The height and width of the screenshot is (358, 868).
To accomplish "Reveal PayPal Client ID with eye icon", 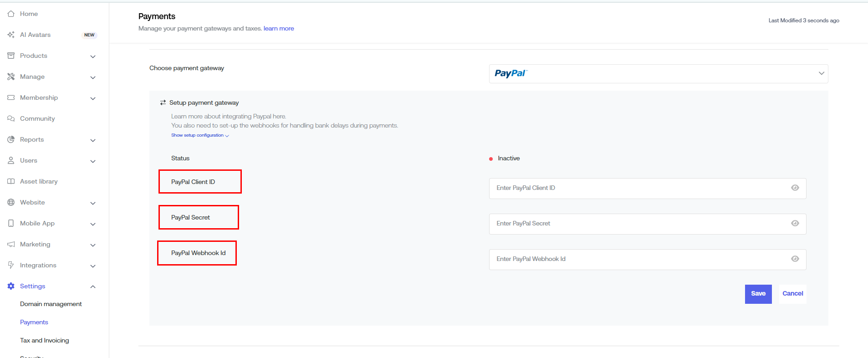I will pyautogui.click(x=795, y=188).
